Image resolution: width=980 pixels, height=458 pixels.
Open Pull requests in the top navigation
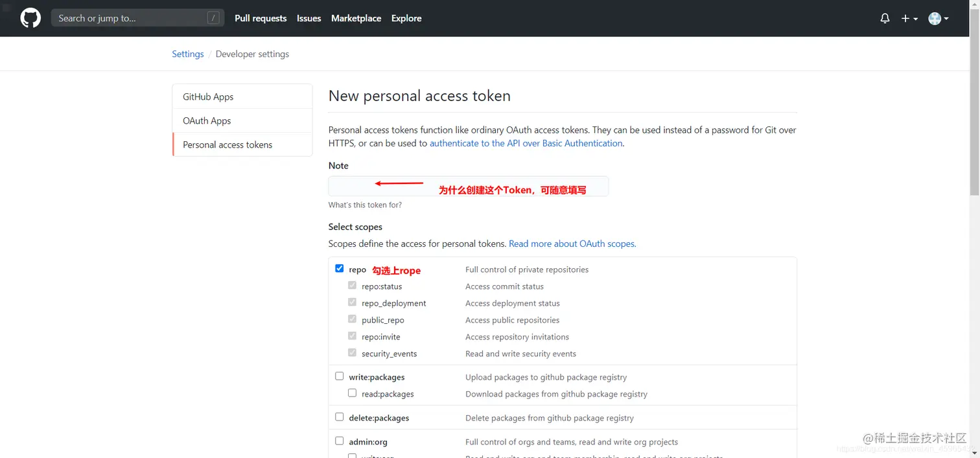[x=261, y=18]
